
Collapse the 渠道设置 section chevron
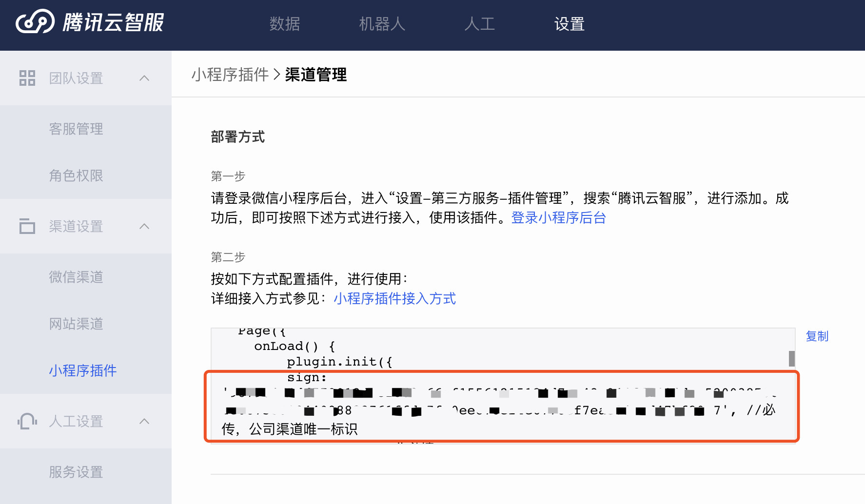point(144,226)
